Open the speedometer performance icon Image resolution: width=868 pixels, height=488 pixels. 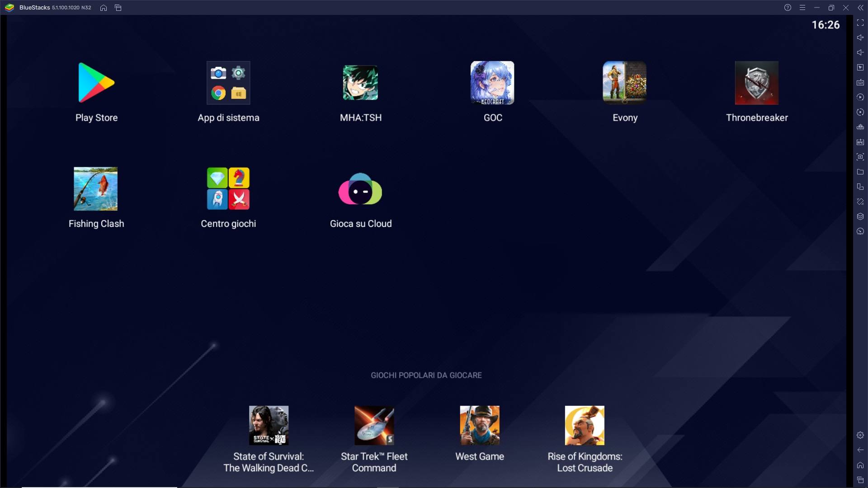tap(860, 231)
